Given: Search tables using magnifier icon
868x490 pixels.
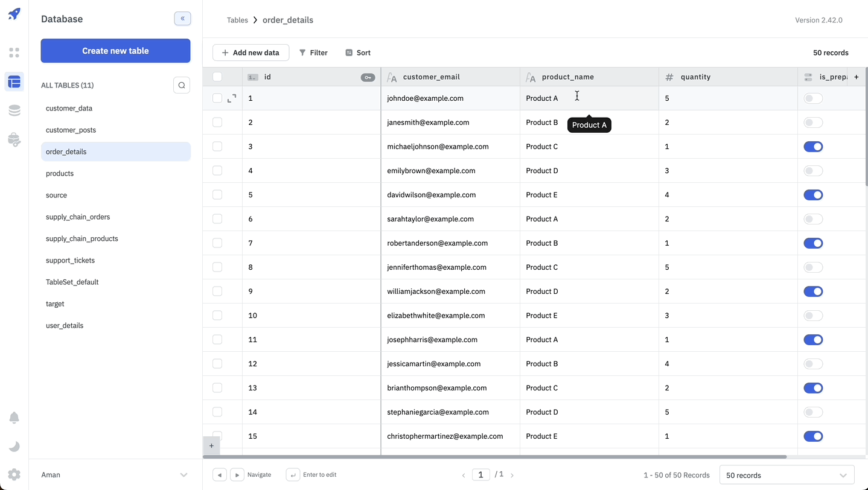Looking at the screenshot, I should [x=182, y=85].
